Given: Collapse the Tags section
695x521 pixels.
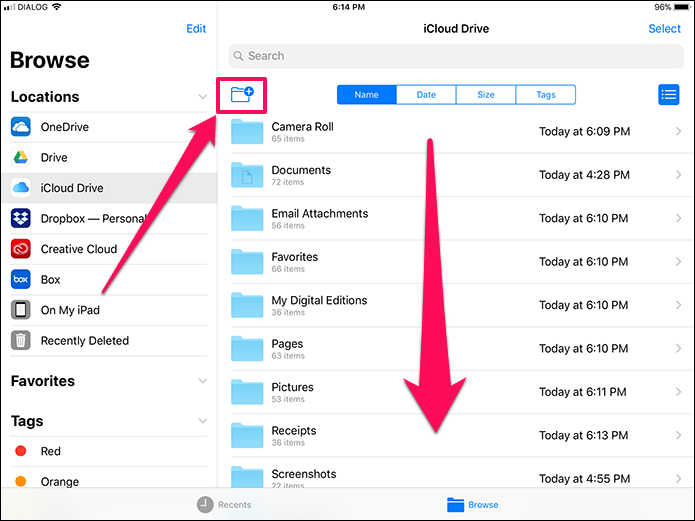Looking at the screenshot, I should [203, 421].
